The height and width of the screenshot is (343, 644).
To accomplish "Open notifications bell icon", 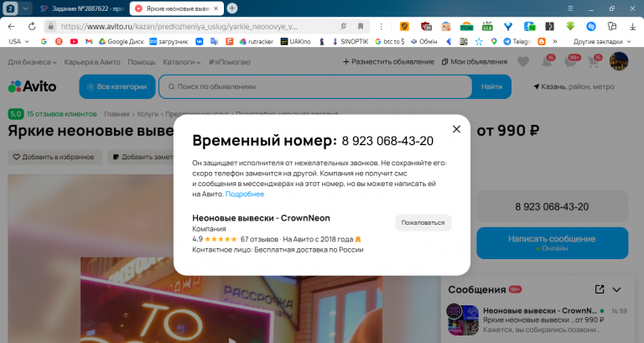I will (547, 62).
